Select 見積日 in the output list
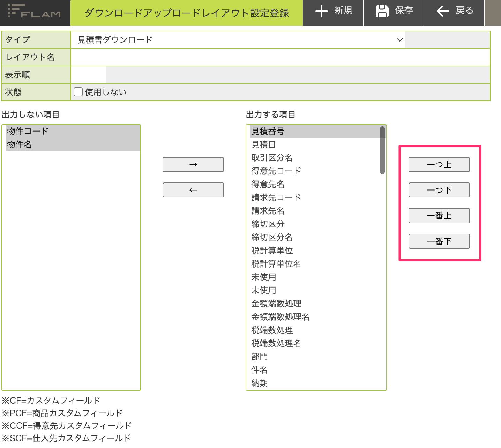The image size is (501, 448). [315, 144]
